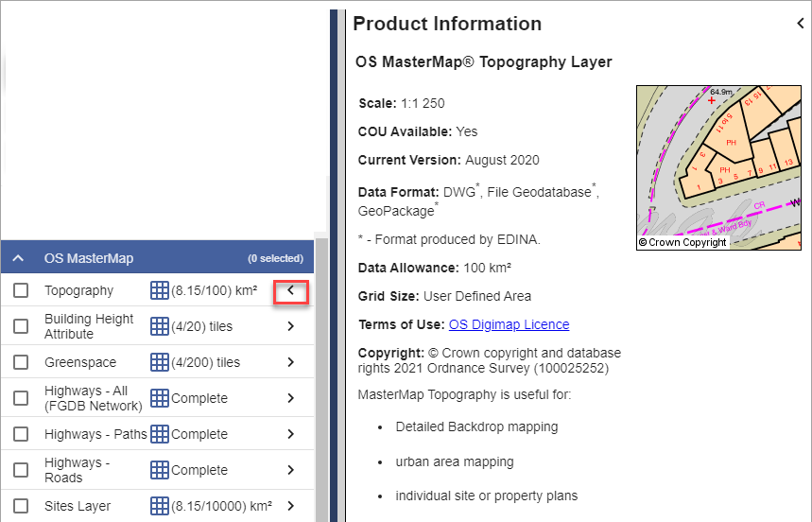Click the grid icon for Highways - Roads

pyautogui.click(x=160, y=470)
